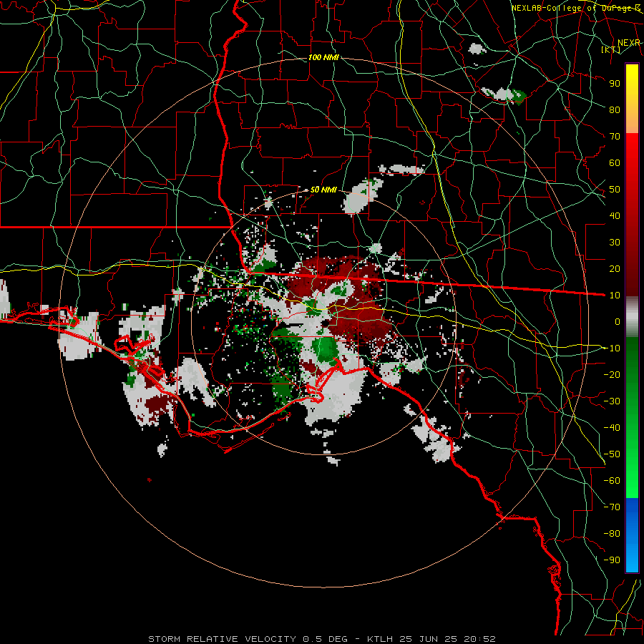This screenshot has height=644, width=644.
Task: Click the 40 value on velocity scale
Action: [x=615, y=216]
